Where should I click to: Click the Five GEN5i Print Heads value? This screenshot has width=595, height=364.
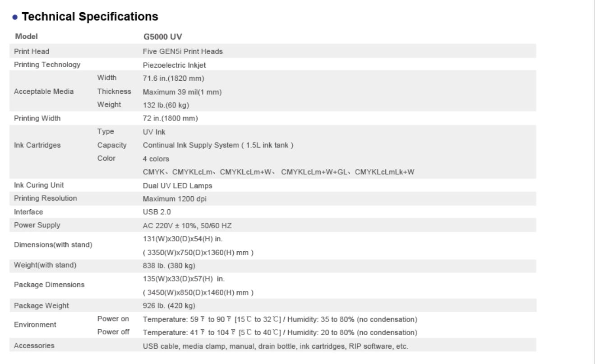(x=183, y=51)
